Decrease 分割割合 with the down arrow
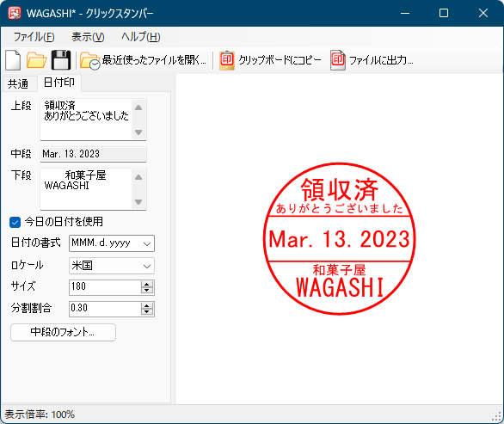Image resolution: width=504 pixels, height=424 pixels. coord(147,312)
